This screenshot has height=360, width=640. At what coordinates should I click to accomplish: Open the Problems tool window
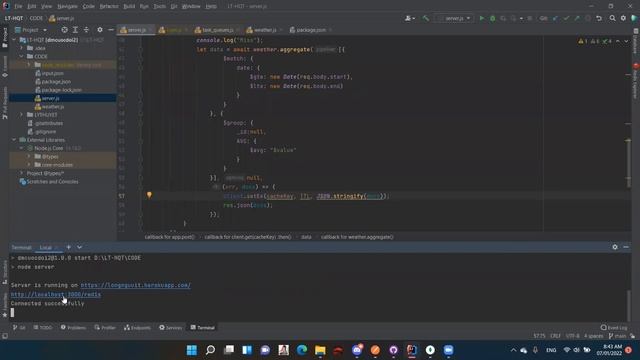click(73, 327)
